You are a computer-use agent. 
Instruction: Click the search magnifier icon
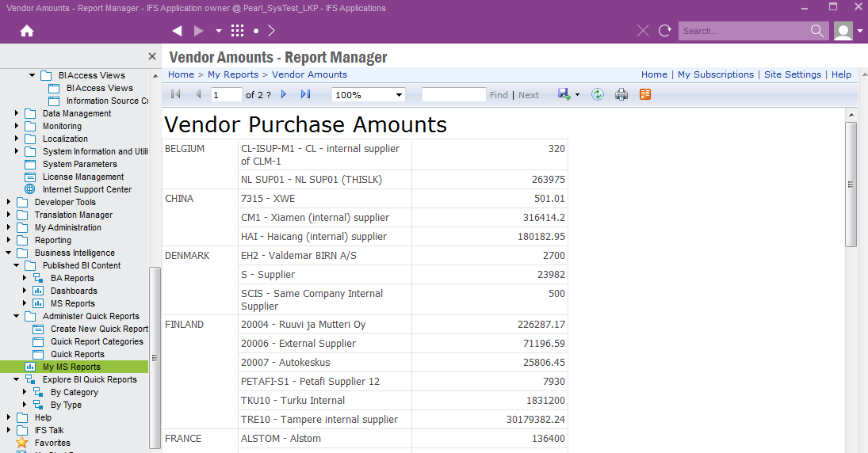817,31
